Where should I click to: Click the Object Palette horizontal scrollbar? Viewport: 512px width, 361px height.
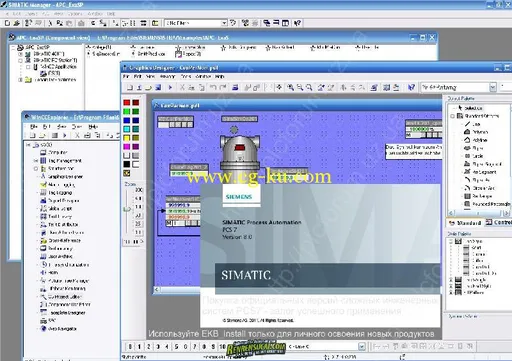[480, 213]
